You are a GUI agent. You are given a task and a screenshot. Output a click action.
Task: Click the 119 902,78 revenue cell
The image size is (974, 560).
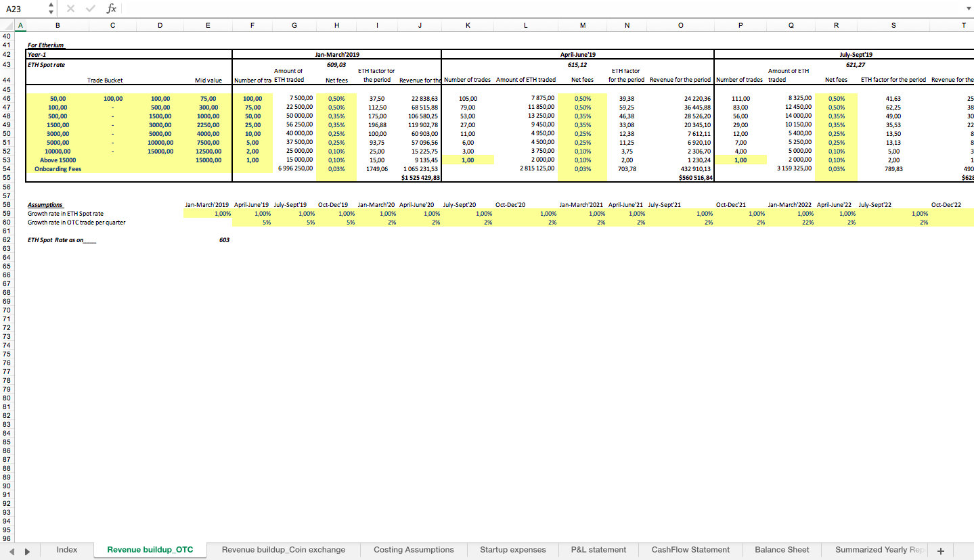424,124
